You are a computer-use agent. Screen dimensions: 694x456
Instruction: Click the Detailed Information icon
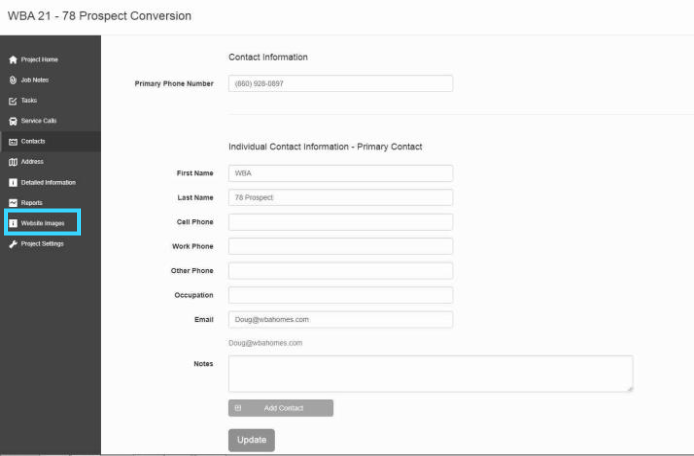pyautogui.click(x=13, y=183)
